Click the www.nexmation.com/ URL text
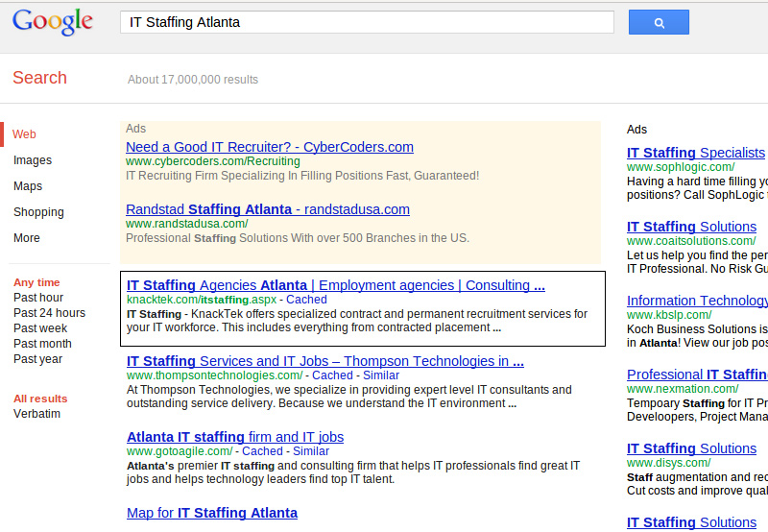This screenshot has width=768, height=532. tap(683, 389)
